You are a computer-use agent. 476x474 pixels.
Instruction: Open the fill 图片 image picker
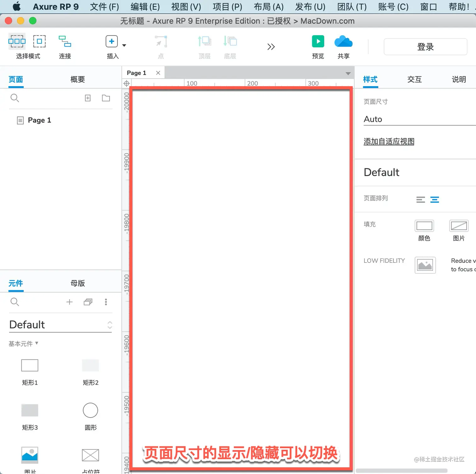click(459, 226)
